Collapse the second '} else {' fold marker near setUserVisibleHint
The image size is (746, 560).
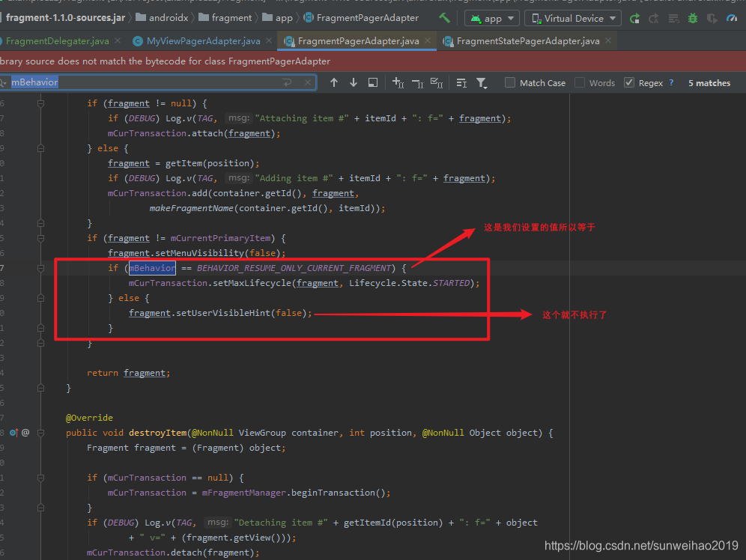point(41,298)
